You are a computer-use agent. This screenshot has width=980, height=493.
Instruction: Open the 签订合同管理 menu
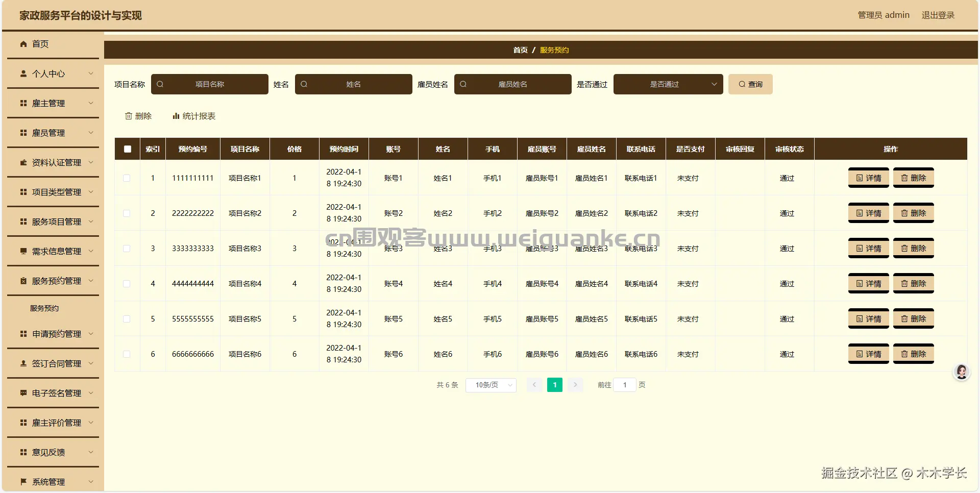pos(53,363)
